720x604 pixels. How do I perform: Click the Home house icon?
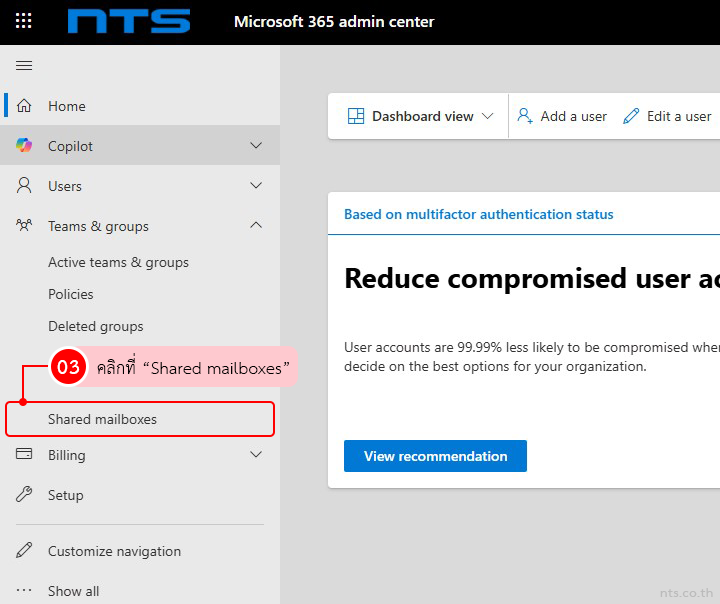pos(24,106)
